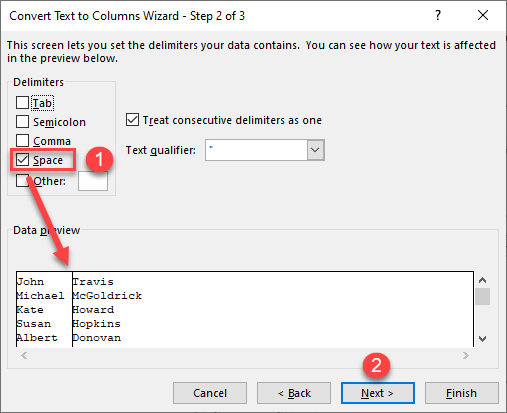Tick the Comma delimiter checkbox
The image size is (507, 413).
22,141
